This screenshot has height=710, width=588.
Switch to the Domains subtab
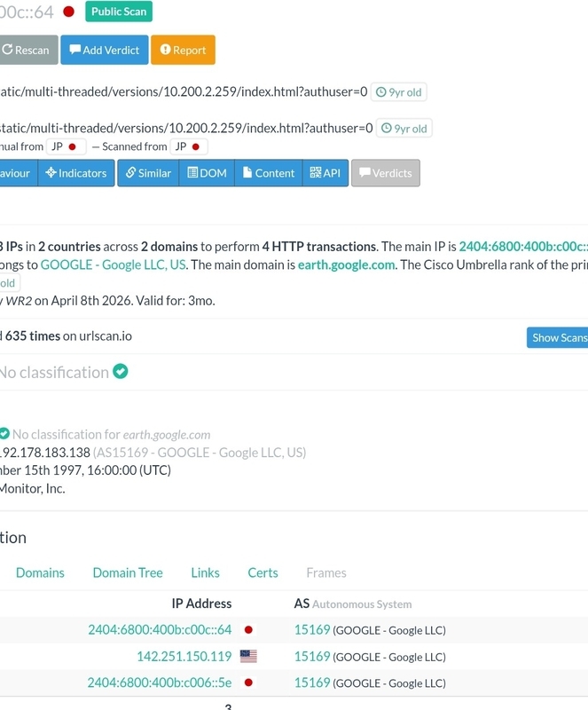tap(40, 572)
